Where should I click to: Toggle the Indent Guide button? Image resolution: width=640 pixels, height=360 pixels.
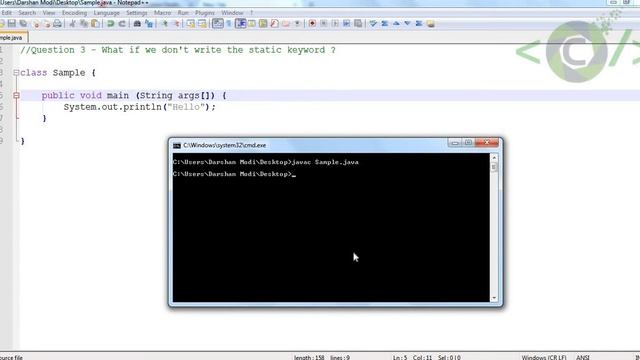pyautogui.click(x=240, y=24)
